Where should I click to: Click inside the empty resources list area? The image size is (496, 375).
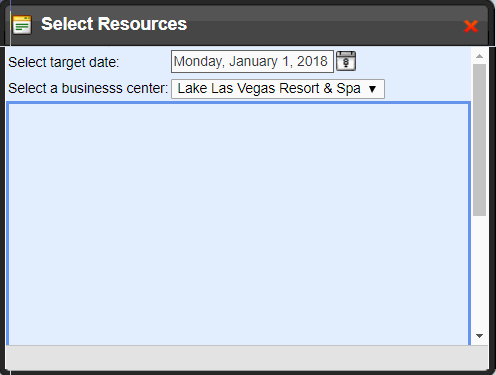click(x=238, y=224)
